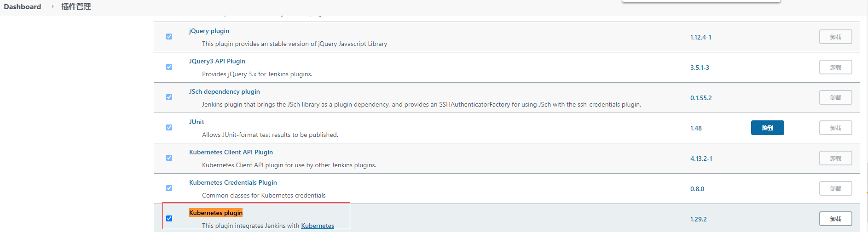Viewport: 868px width, 232px height.
Task: Click description 'Allows JUnit-format test results to be published.'
Action: pos(270,135)
